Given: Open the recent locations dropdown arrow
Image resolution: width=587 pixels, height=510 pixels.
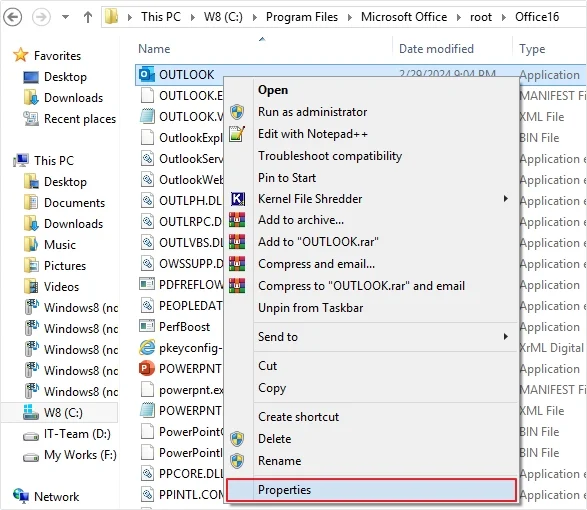Looking at the screenshot, I should 66,17.
